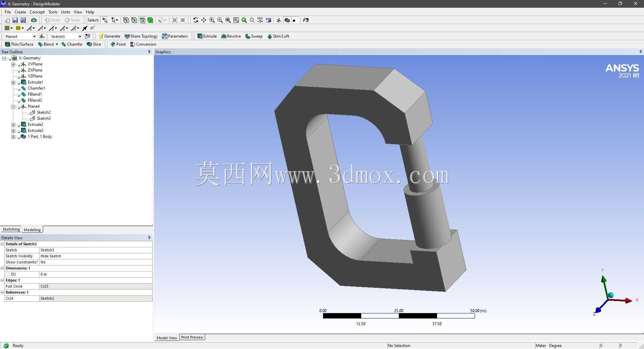Click Look At Face/Plane/Sketch icon
Viewport: 644px width, 349px height.
coord(306,20)
